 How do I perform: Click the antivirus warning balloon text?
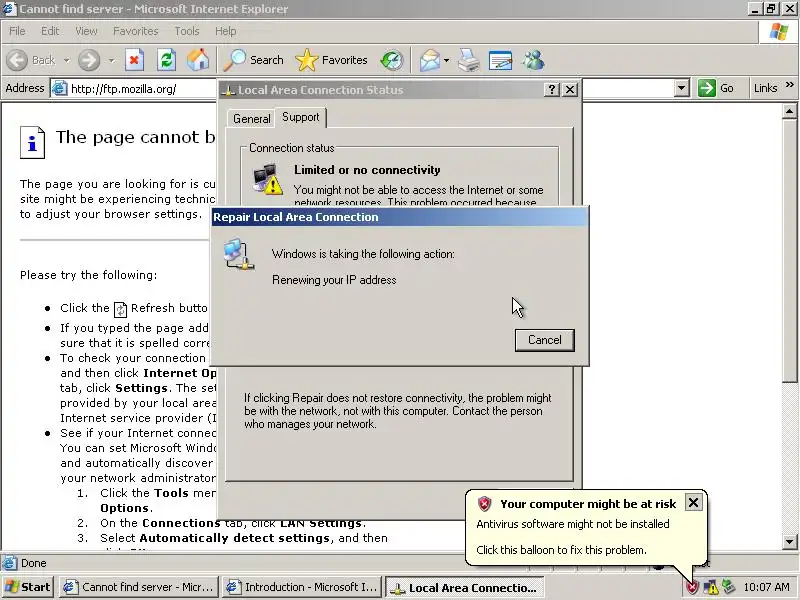point(572,524)
